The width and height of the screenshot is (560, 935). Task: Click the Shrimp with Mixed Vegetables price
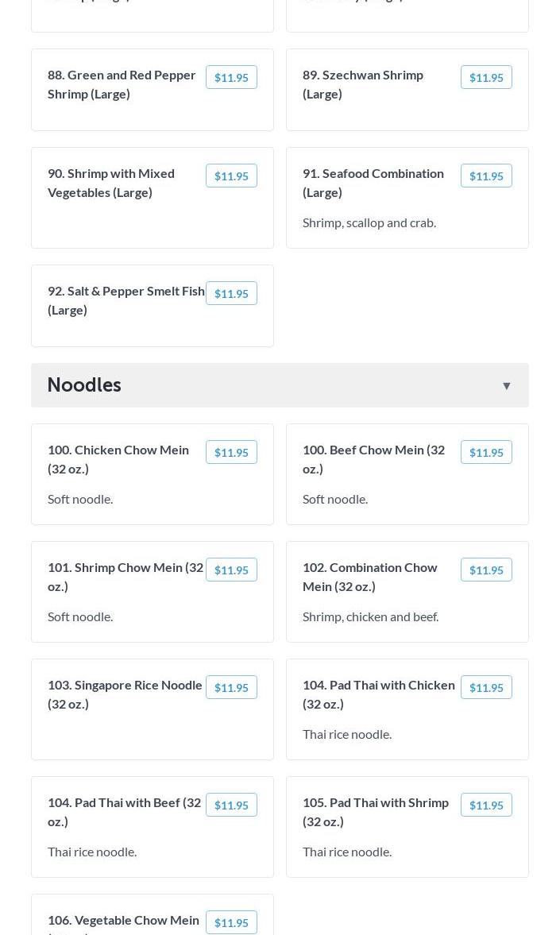coord(231,176)
